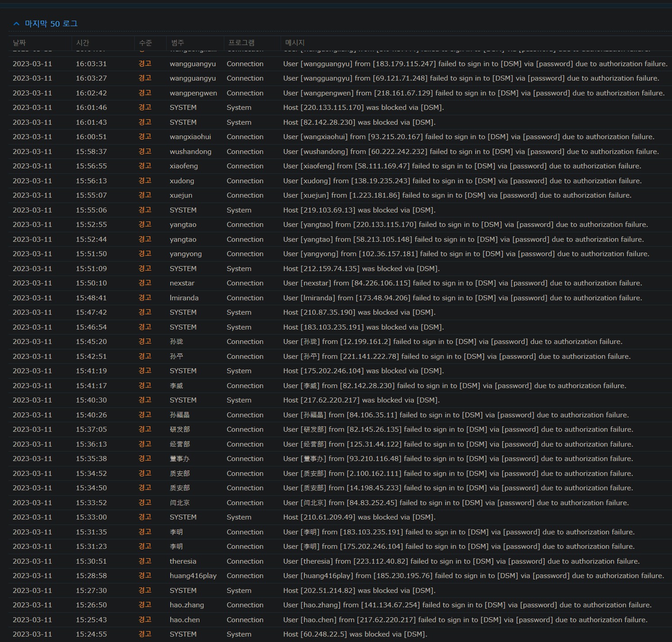
Task: Select the hao.zhang user cell
Action: pos(187,605)
